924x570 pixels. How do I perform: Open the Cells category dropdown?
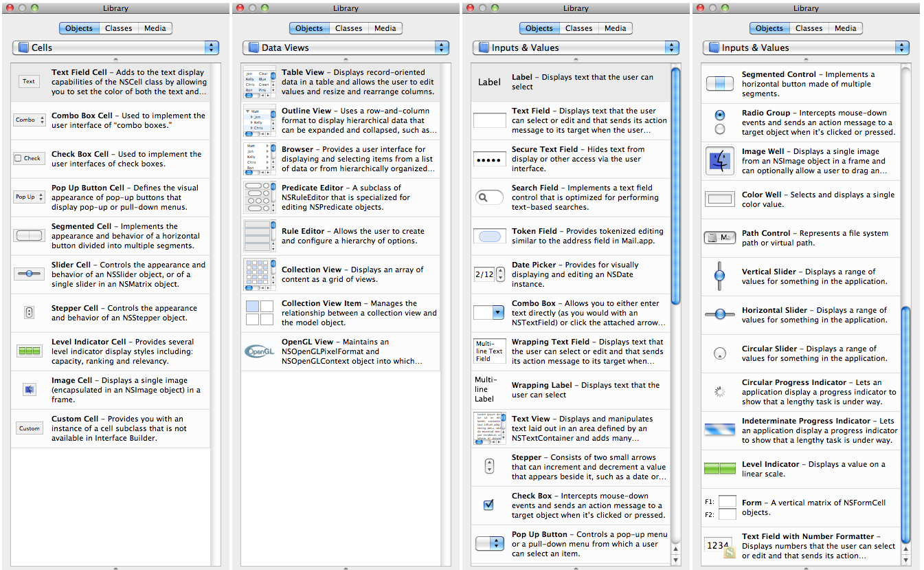[115, 48]
